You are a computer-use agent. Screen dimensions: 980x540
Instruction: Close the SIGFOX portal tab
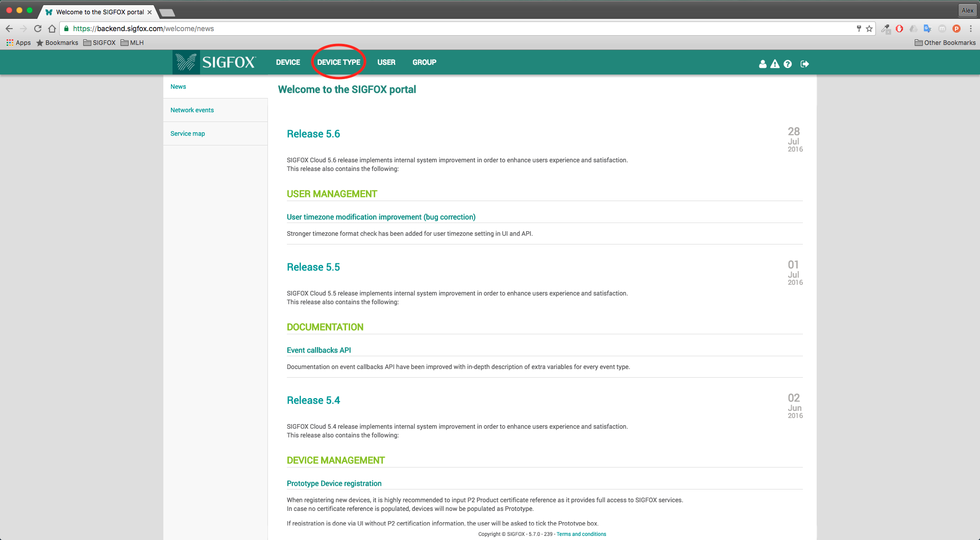click(x=150, y=12)
